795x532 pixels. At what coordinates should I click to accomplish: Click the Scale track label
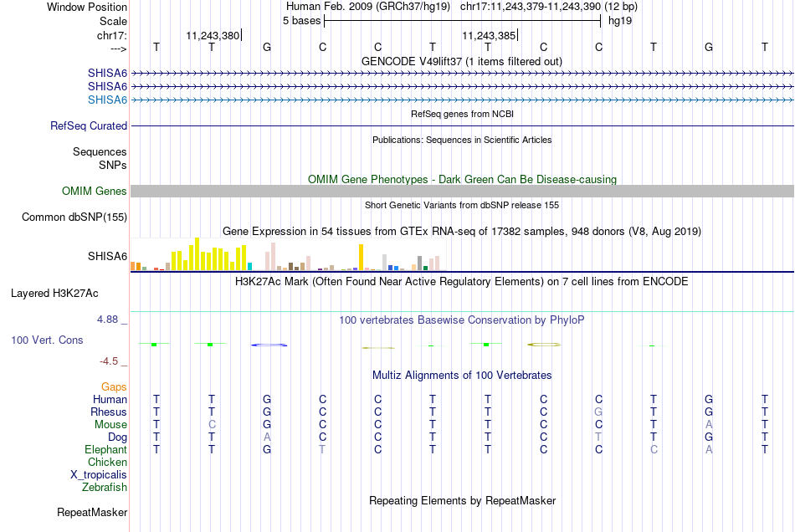[113, 21]
